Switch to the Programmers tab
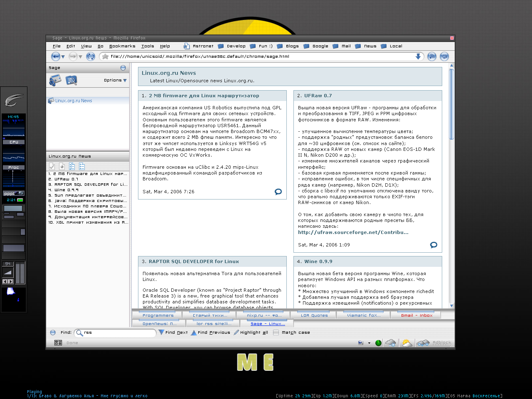The image size is (532, 399). click(x=158, y=315)
